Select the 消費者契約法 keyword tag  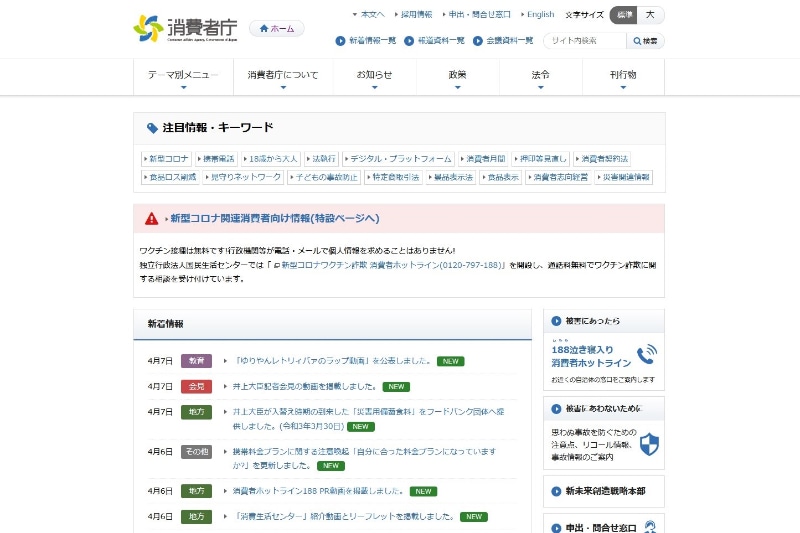point(602,159)
